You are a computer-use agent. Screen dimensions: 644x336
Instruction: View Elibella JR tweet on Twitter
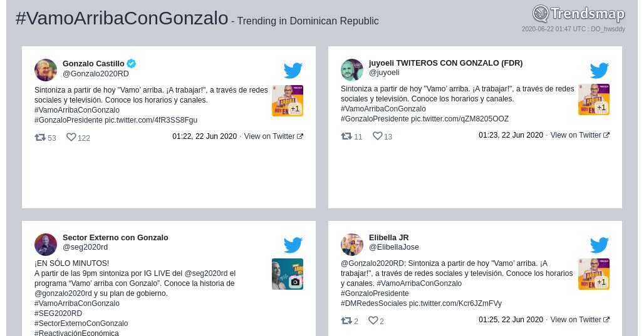580,320
